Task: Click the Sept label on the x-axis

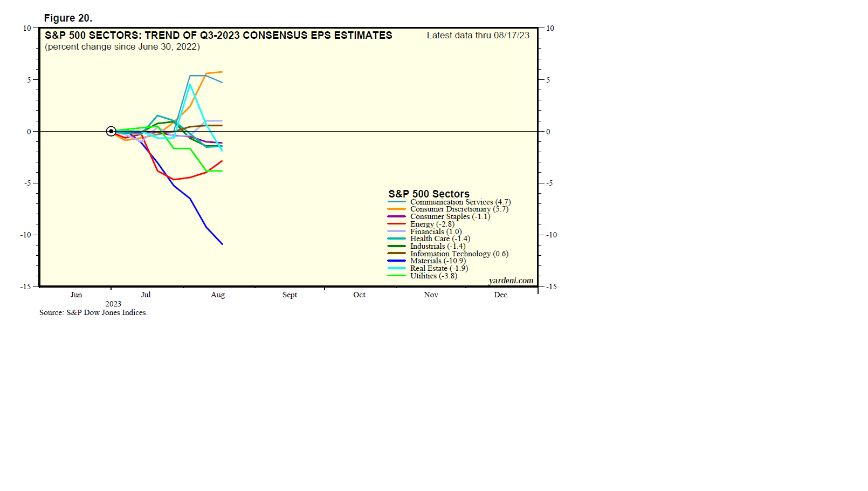Action: click(x=290, y=295)
